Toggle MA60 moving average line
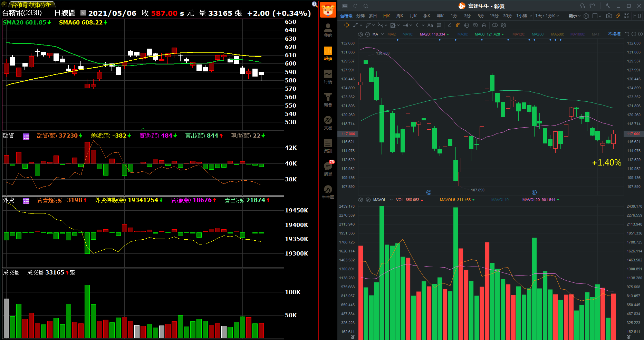Image resolution: width=644 pixels, height=340 pixels. click(487, 34)
